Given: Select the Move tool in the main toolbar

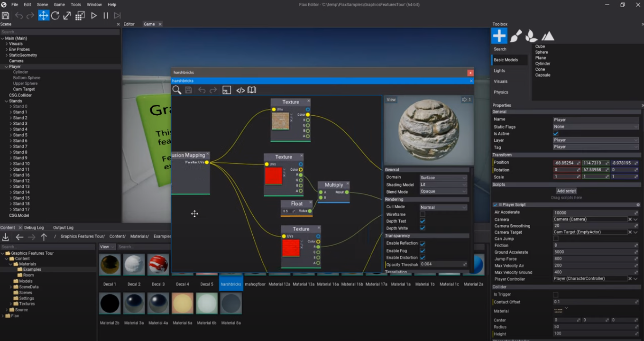Looking at the screenshot, I should tap(44, 15).
